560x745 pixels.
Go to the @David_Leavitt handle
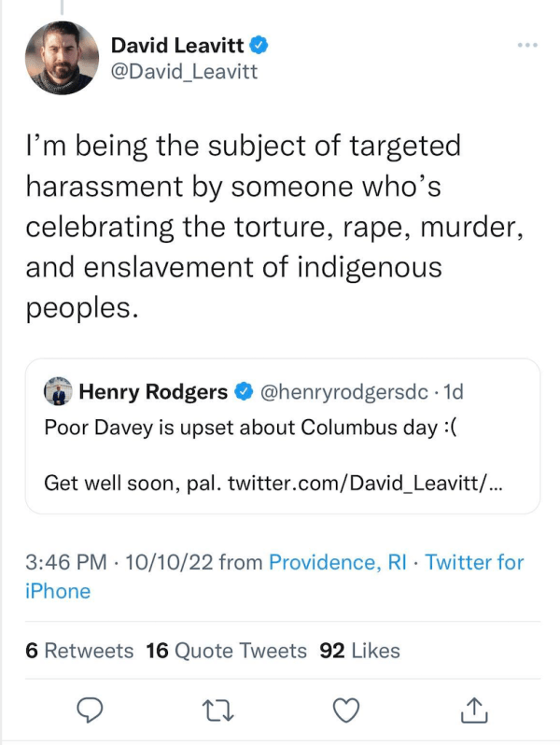(x=184, y=71)
